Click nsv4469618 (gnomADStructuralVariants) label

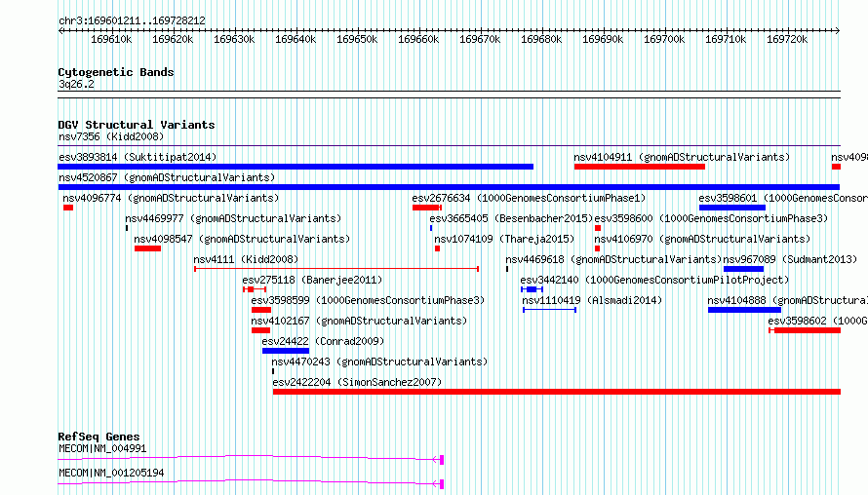pyautogui.click(x=613, y=259)
